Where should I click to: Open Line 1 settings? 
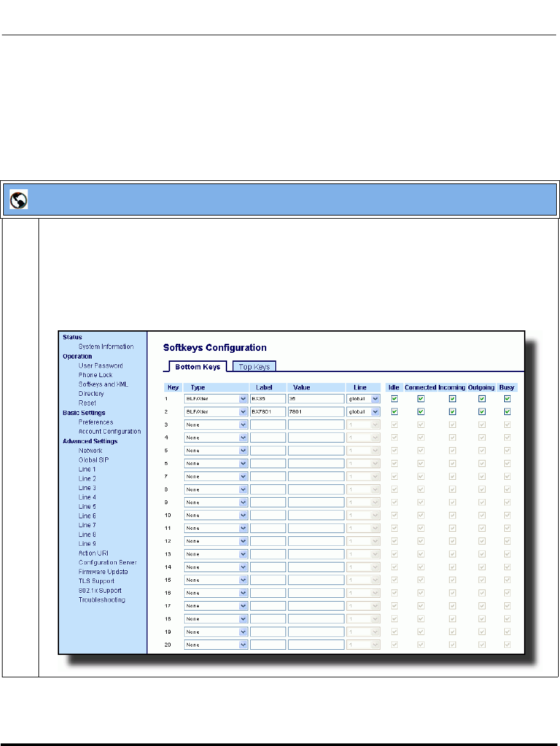tap(87, 469)
